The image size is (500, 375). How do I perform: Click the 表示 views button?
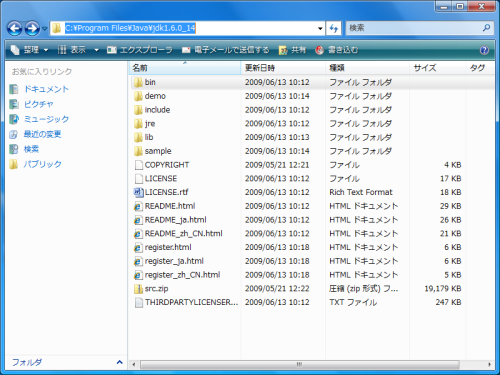tap(72, 50)
